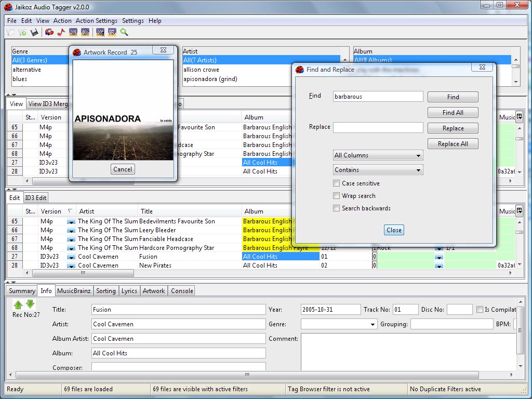Select 'blues' in the Genre list

(x=40, y=79)
